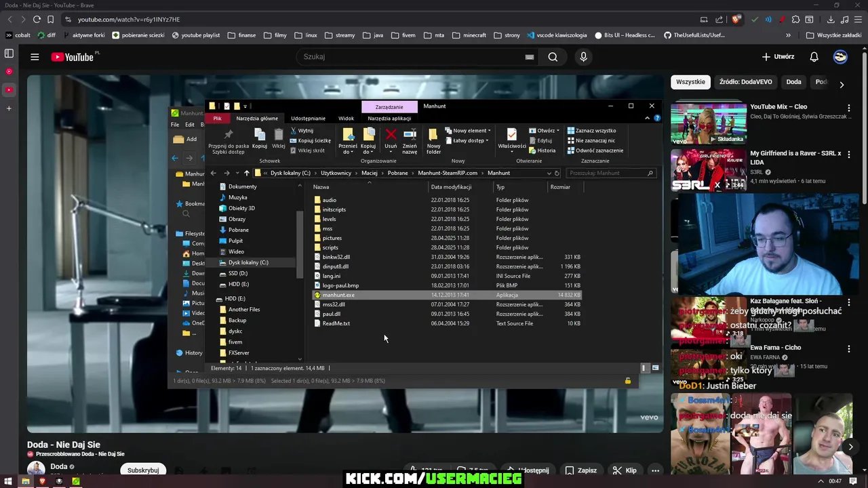The image size is (868, 488).
Task: Select the scripts folder
Action: click(330, 247)
